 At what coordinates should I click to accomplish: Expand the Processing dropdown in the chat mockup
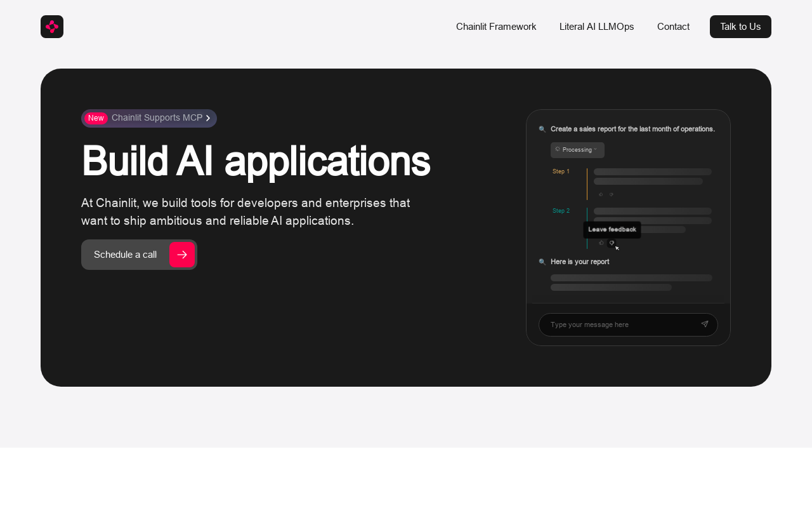(577, 150)
